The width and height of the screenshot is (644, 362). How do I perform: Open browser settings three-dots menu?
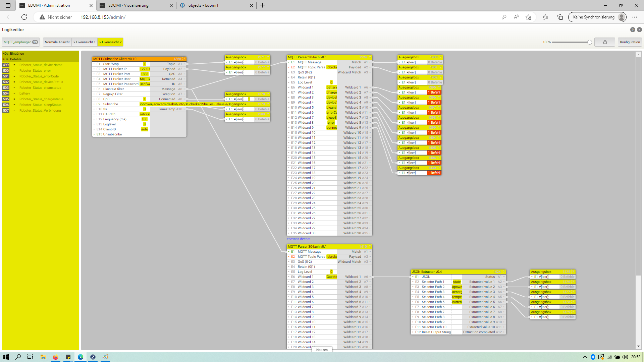(634, 17)
